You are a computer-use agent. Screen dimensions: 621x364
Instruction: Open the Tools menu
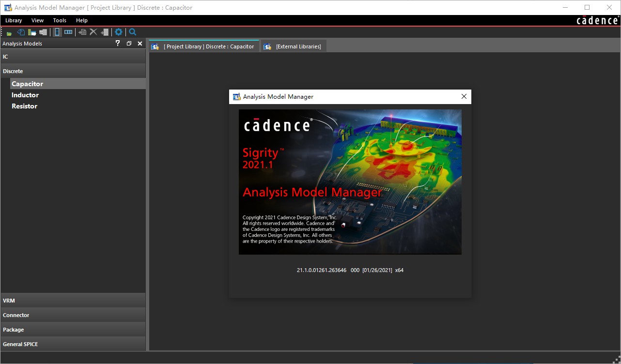click(x=60, y=20)
